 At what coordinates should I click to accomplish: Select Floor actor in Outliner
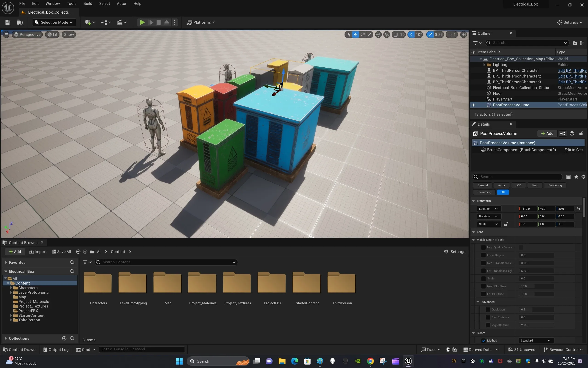click(x=497, y=93)
